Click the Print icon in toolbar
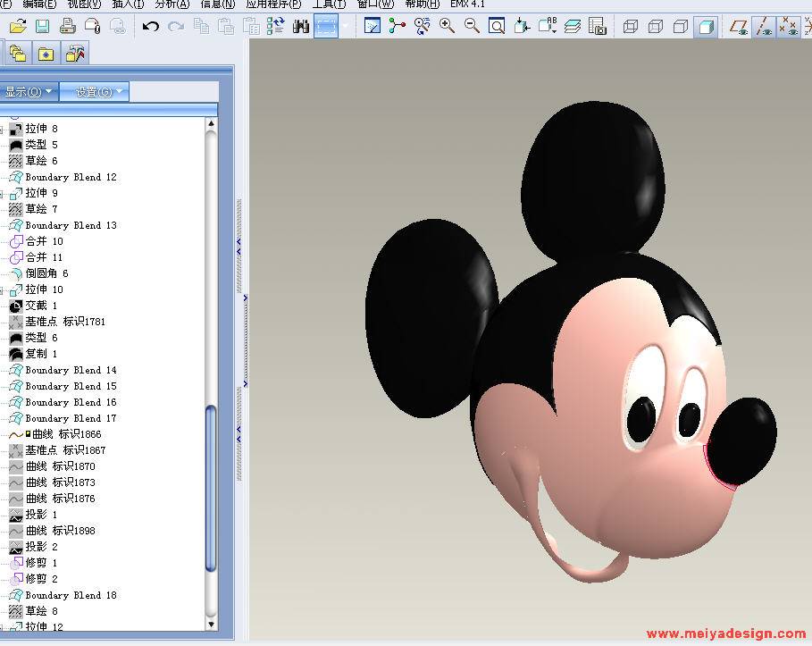Image resolution: width=812 pixels, height=646 pixels. [67, 27]
